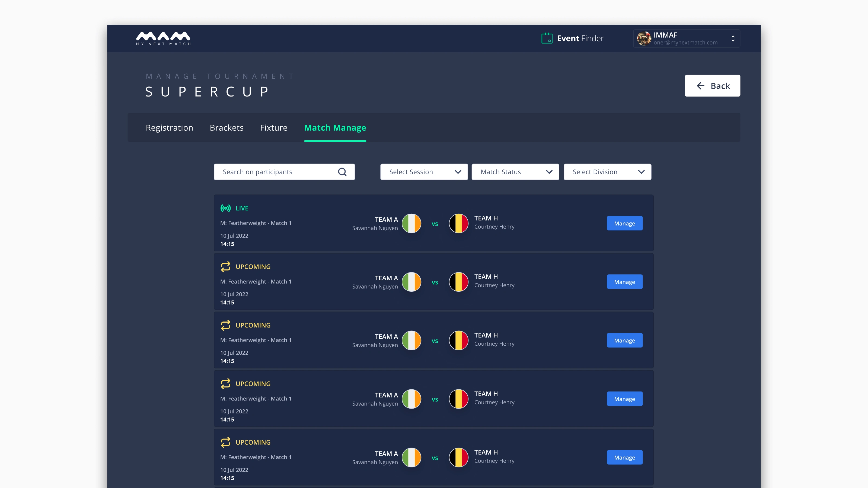Open the Select Division dropdown
Screen dimensions: 868x488
click(x=607, y=172)
